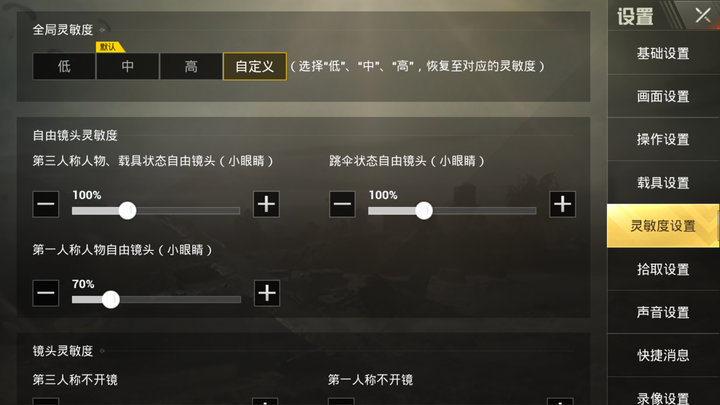Click the info marker beside 全局灵敏度
This screenshot has height=405, width=720.
[102, 30]
